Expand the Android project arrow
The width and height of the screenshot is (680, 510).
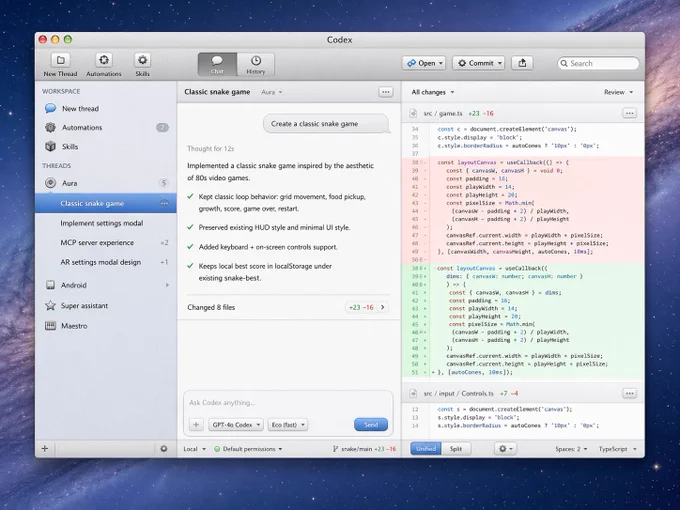(167, 285)
